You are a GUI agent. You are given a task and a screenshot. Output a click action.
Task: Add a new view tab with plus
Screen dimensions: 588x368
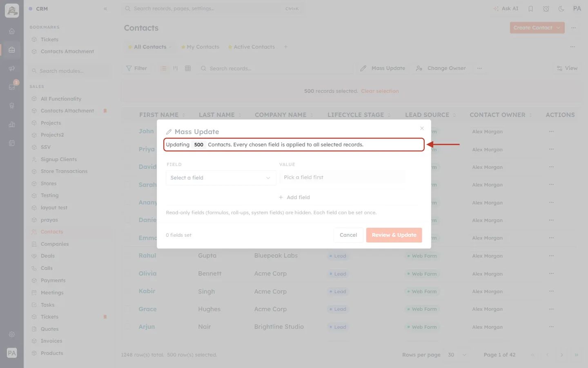coord(286,47)
